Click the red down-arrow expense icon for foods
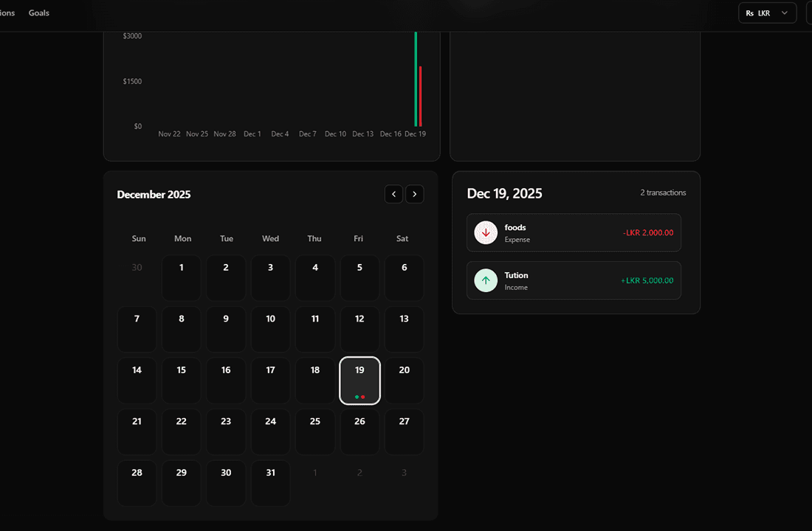Screen dimensions: 812x531 (486, 233)
